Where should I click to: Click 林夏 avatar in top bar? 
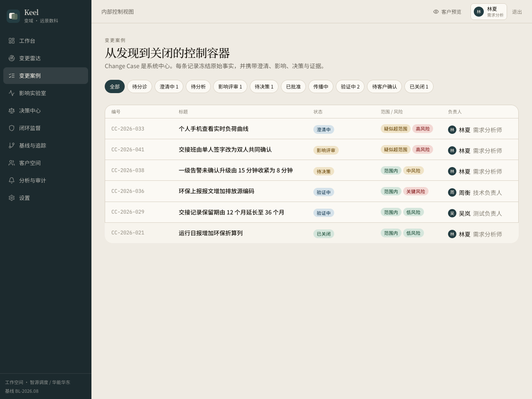(479, 12)
